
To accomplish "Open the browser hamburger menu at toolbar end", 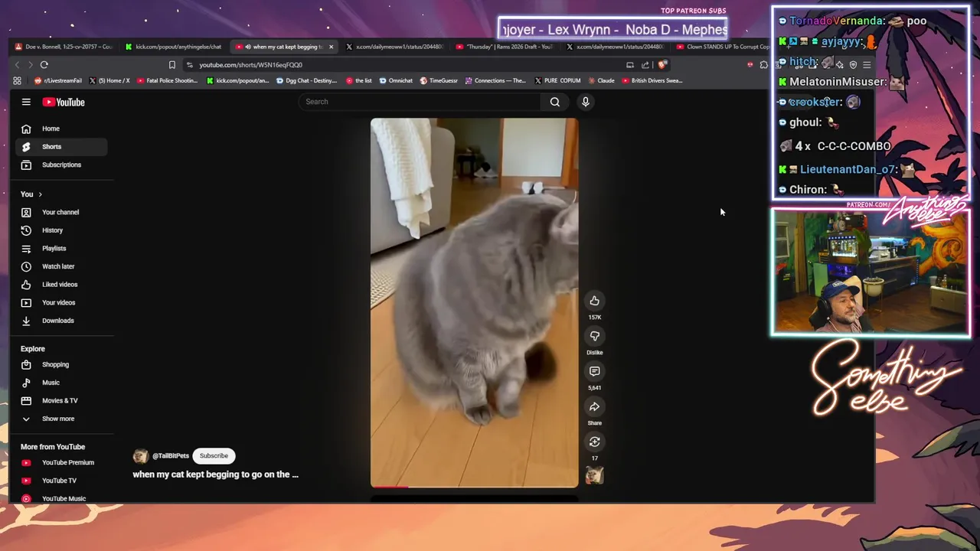I will point(867,65).
